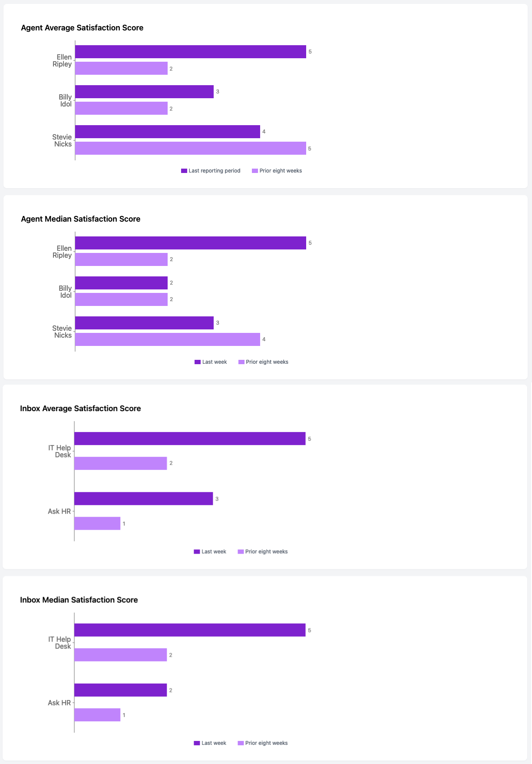Click the "Agent Average Satisfaction Score" heading
Viewport: 532px width, 764px height.
(x=82, y=28)
